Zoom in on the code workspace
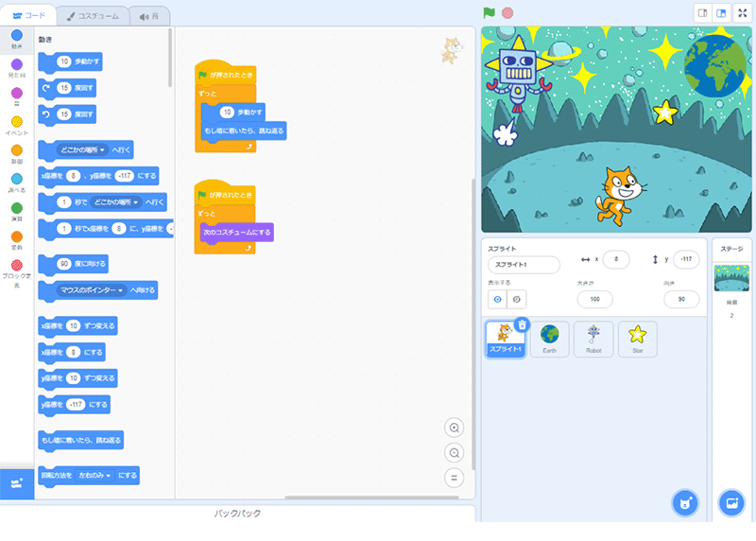 pos(455,428)
